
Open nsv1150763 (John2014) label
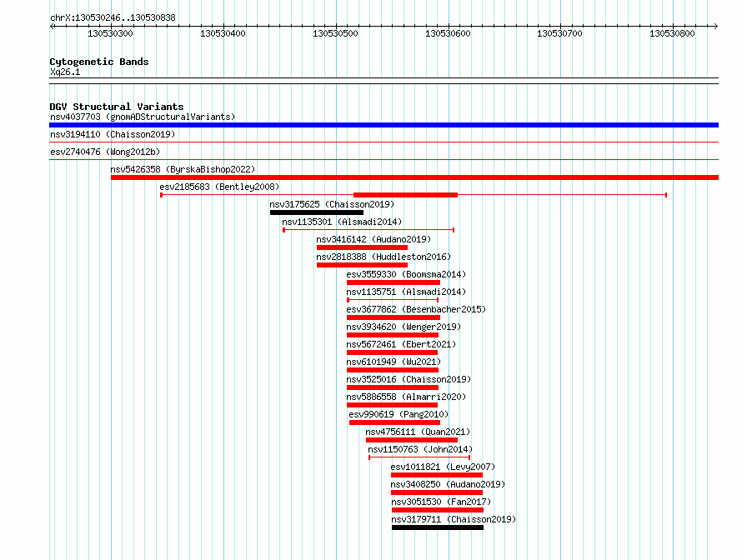click(x=420, y=449)
